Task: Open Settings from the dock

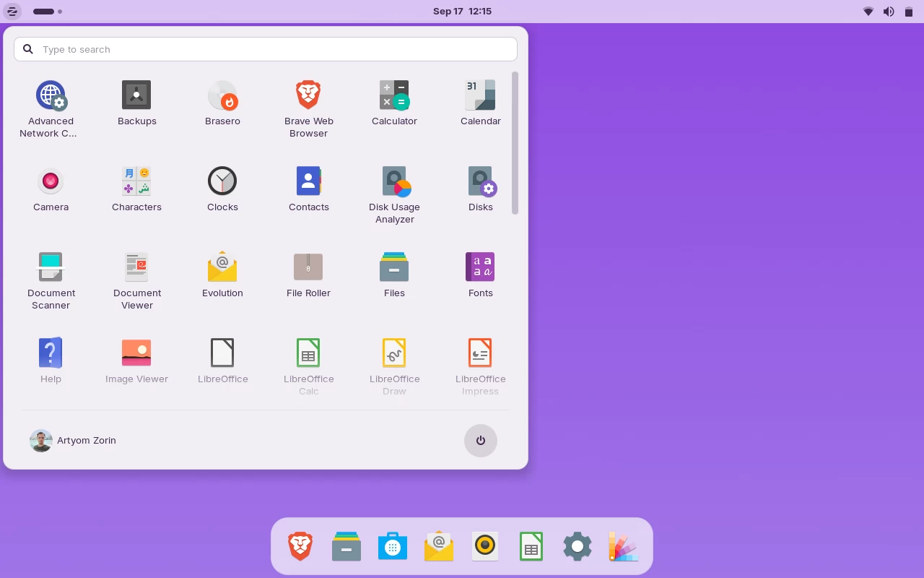Action: coord(577,546)
